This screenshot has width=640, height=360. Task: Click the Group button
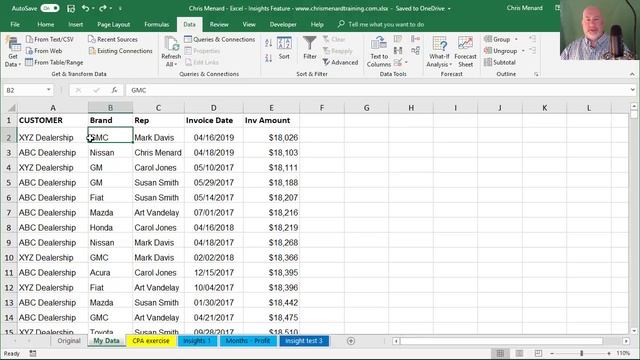pos(497,39)
